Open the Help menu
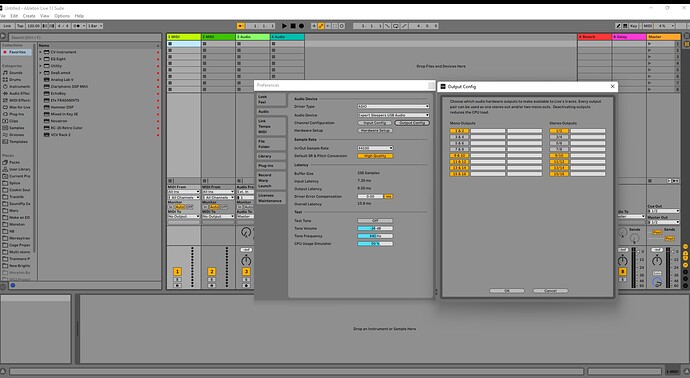 click(79, 16)
